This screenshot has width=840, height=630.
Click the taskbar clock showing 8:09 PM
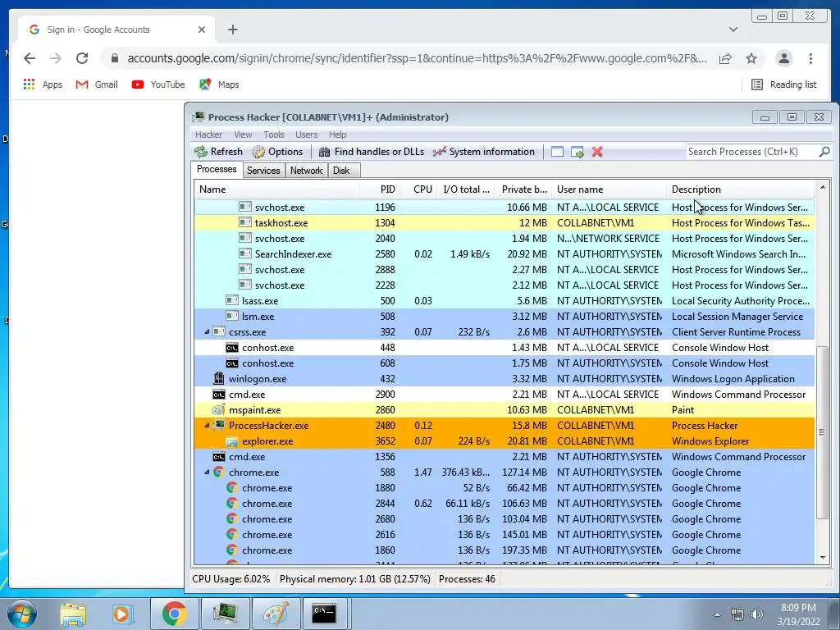798,614
